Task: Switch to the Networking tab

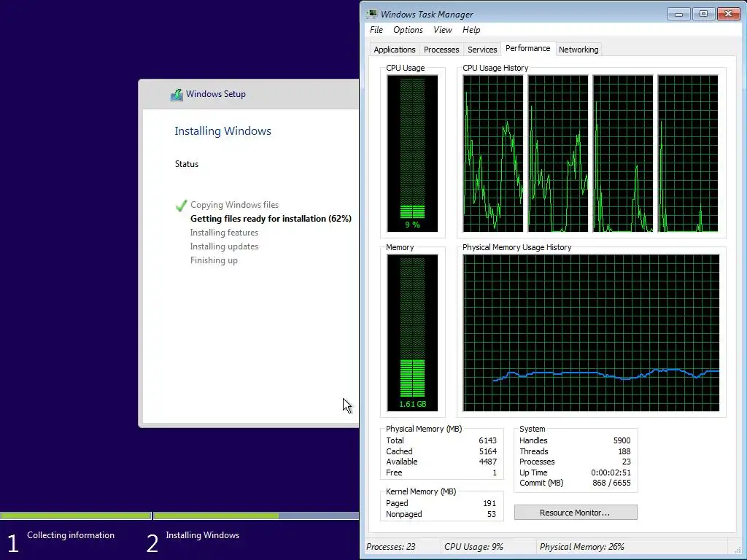Action: (x=578, y=50)
